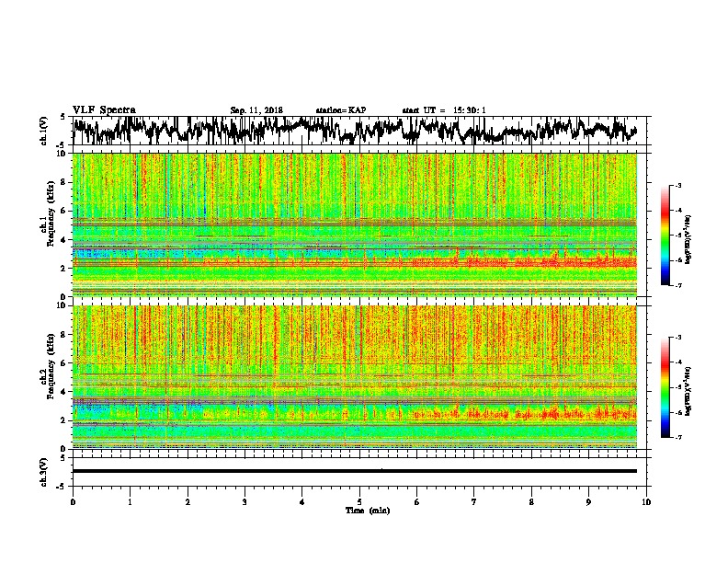728x563 pixels.
Task: Click time axis tick label "9"
Action: click(588, 502)
